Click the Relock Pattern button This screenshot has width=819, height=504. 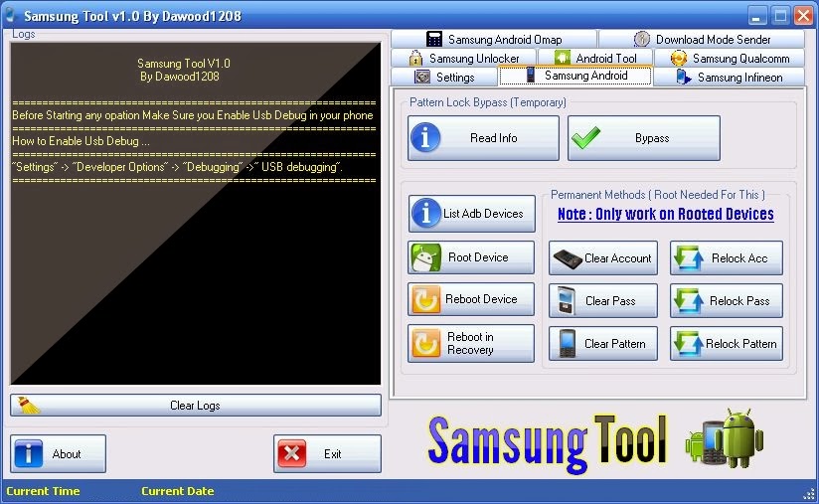727,344
